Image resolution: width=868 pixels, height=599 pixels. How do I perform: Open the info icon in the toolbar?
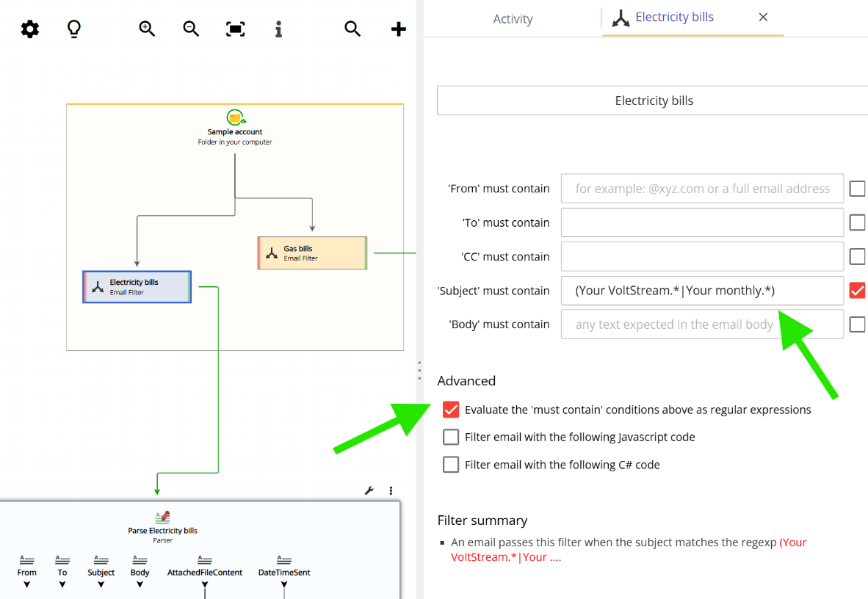(278, 29)
